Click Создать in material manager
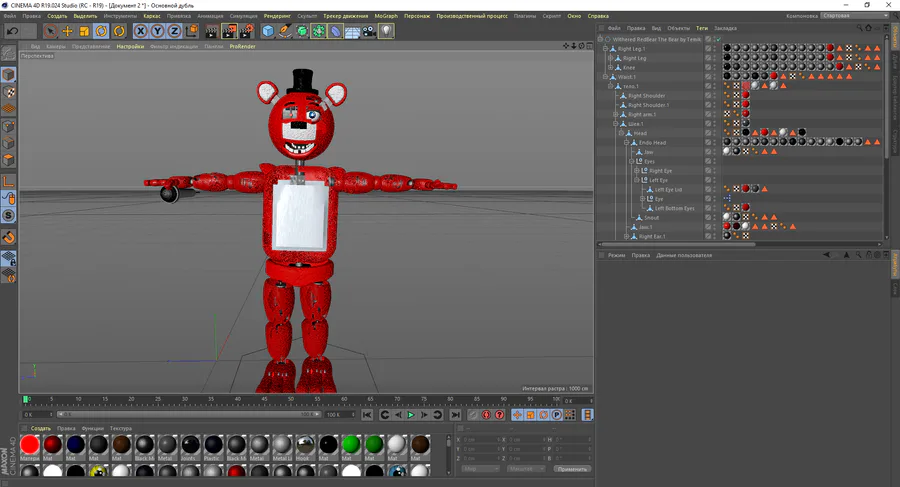The image size is (900, 487). coord(41,428)
